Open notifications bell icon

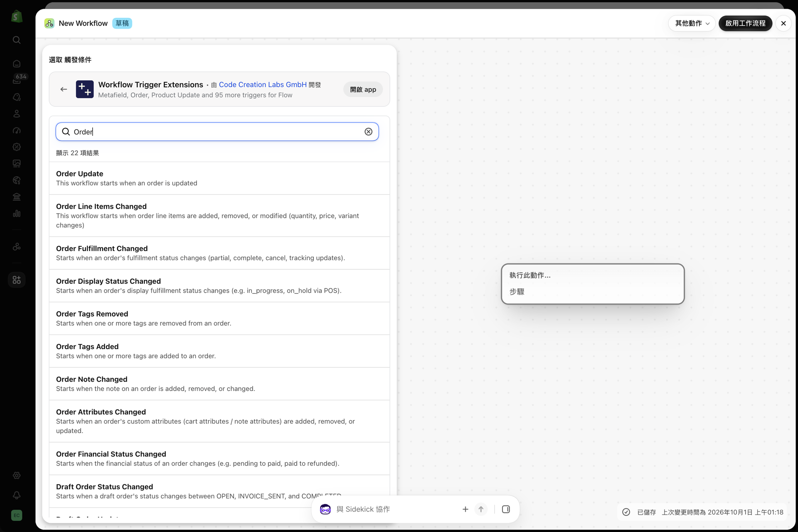17,495
